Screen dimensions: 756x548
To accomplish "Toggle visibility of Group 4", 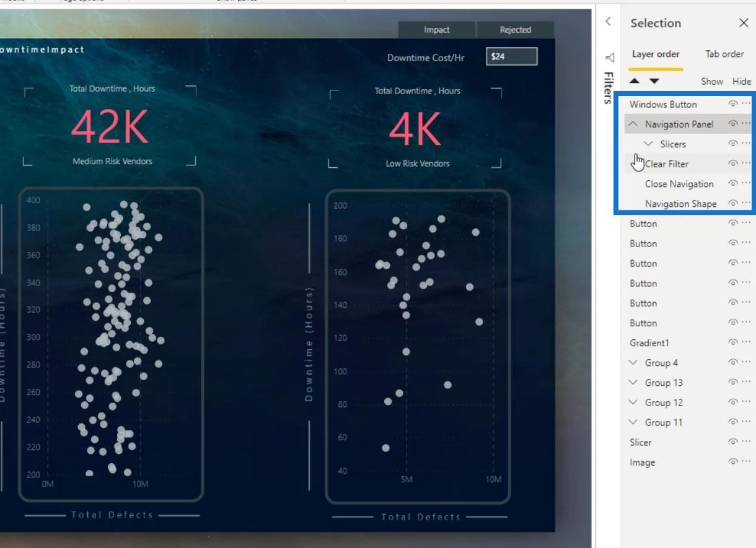I will [x=733, y=362].
